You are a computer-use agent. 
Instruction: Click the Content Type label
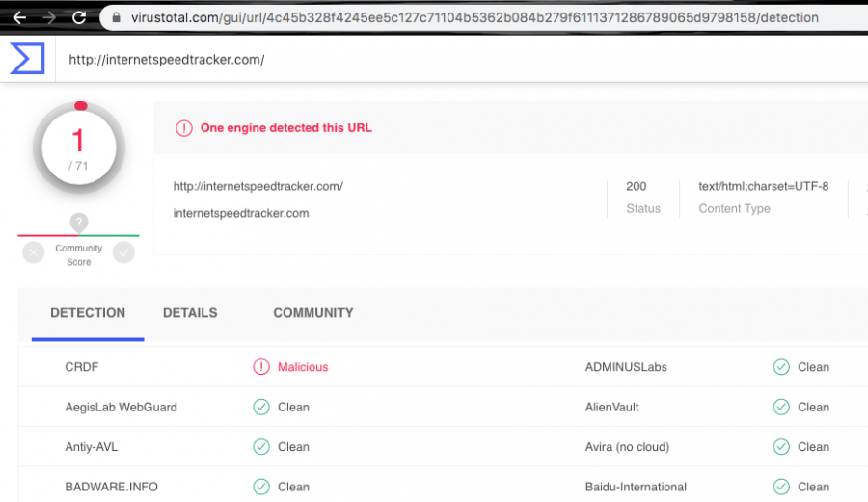point(734,208)
